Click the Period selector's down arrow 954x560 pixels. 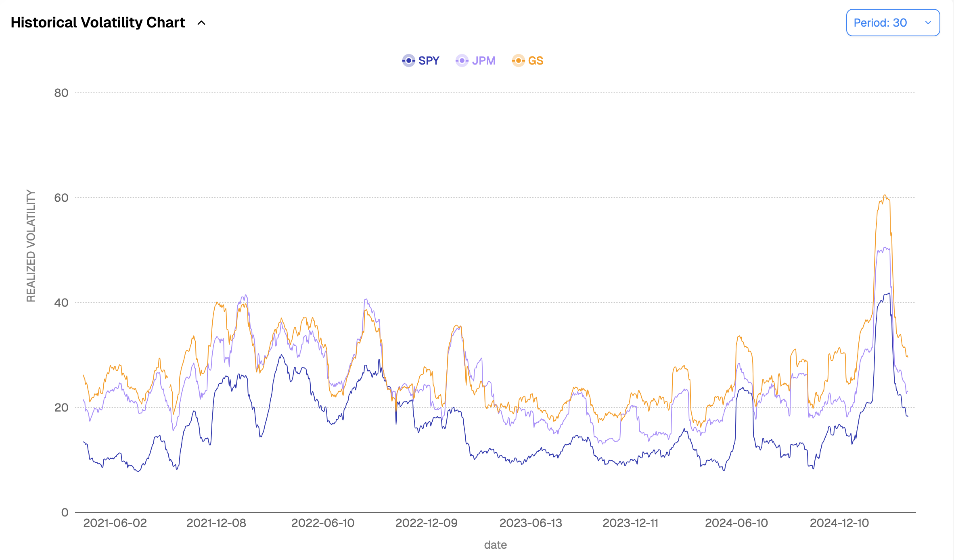928,23
